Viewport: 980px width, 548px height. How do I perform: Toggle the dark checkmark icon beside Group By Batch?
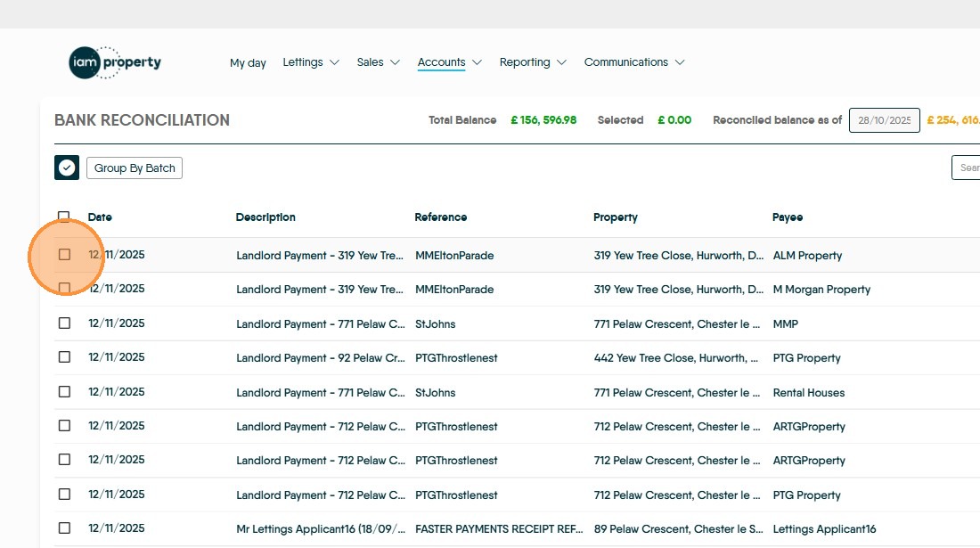pos(67,168)
